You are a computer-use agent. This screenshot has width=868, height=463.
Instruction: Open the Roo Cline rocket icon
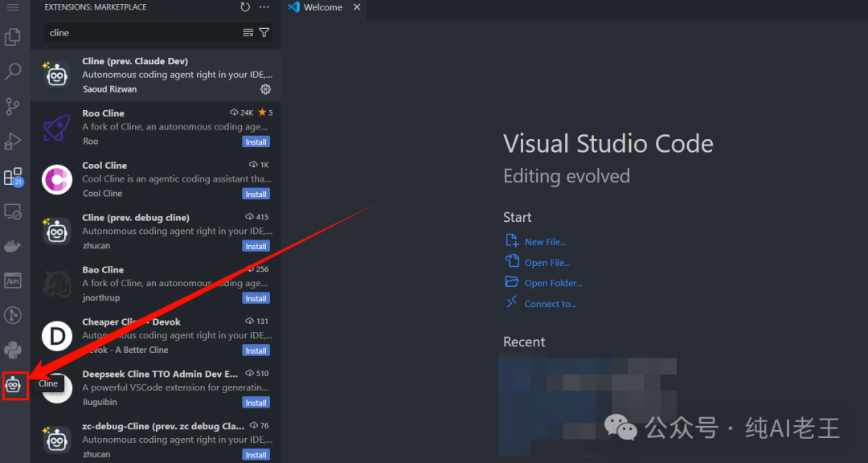[57, 127]
